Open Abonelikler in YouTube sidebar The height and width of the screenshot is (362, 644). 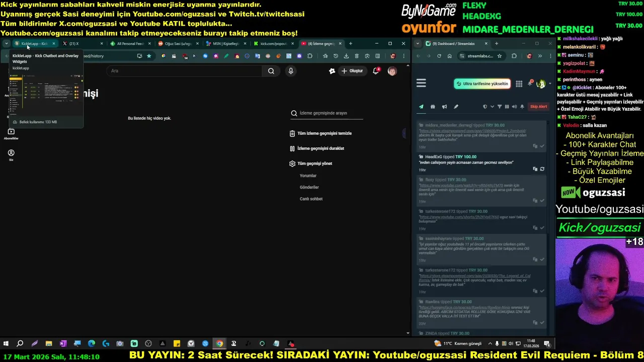coord(11,134)
